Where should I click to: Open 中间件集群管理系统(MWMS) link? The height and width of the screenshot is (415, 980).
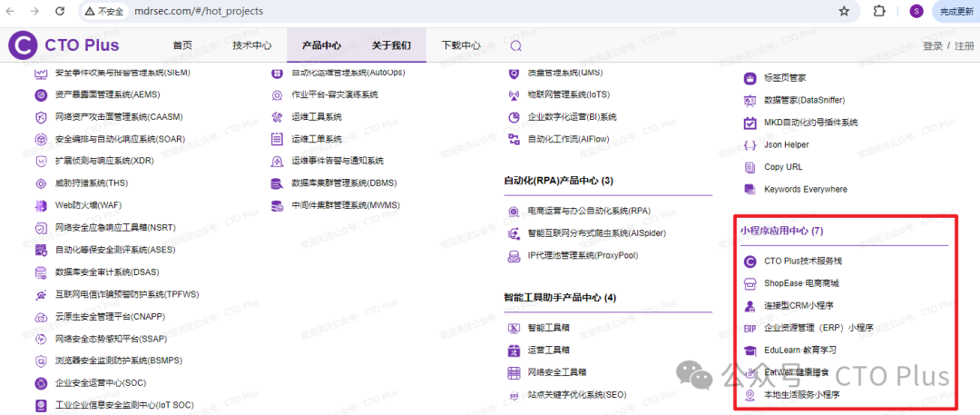[x=346, y=205]
